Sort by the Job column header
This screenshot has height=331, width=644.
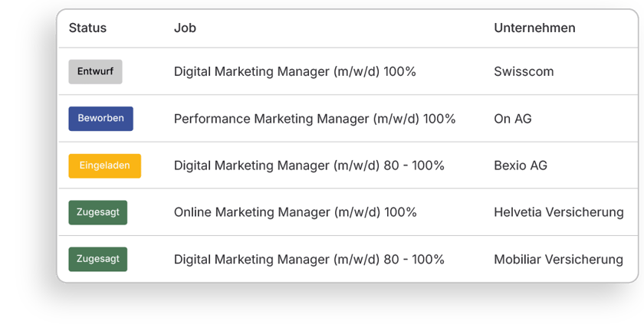185,28
